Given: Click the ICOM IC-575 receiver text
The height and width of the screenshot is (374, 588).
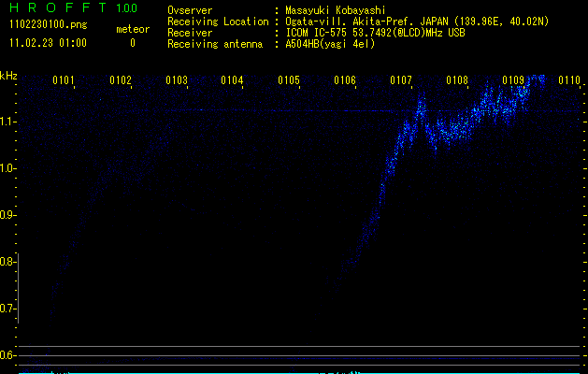Looking at the screenshot, I should point(375,33).
